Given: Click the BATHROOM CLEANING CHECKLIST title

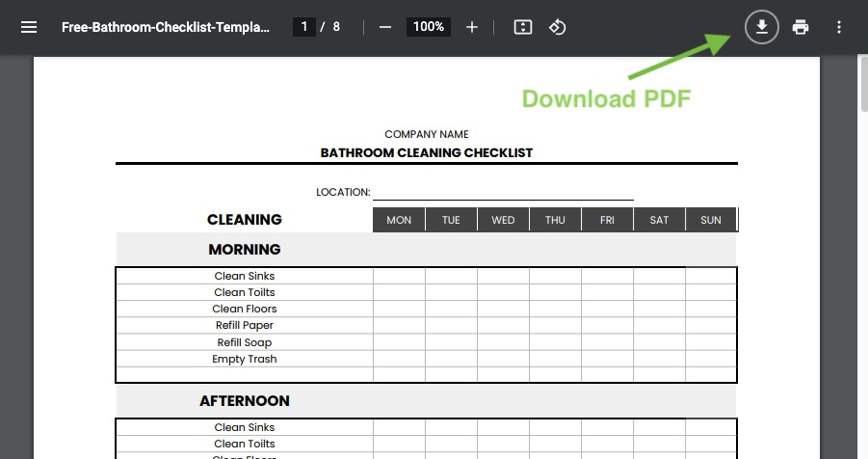Looking at the screenshot, I should [426, 153].
